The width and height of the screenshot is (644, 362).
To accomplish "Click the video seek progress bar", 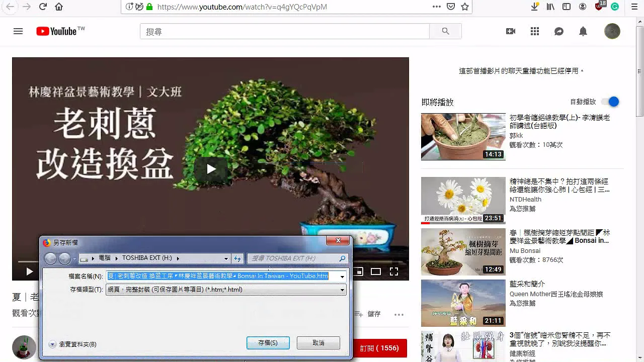I will point(210,261).
